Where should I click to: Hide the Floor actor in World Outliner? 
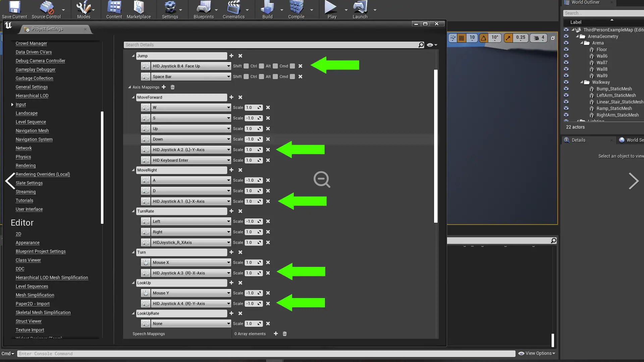[566, 50]
